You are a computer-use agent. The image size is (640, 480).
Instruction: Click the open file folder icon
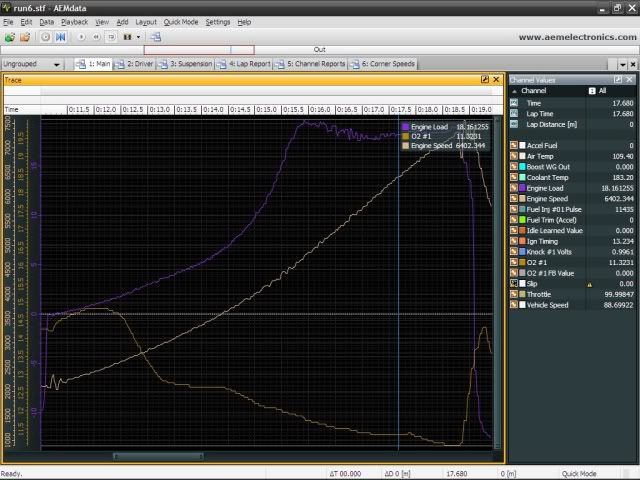(23, 37)
